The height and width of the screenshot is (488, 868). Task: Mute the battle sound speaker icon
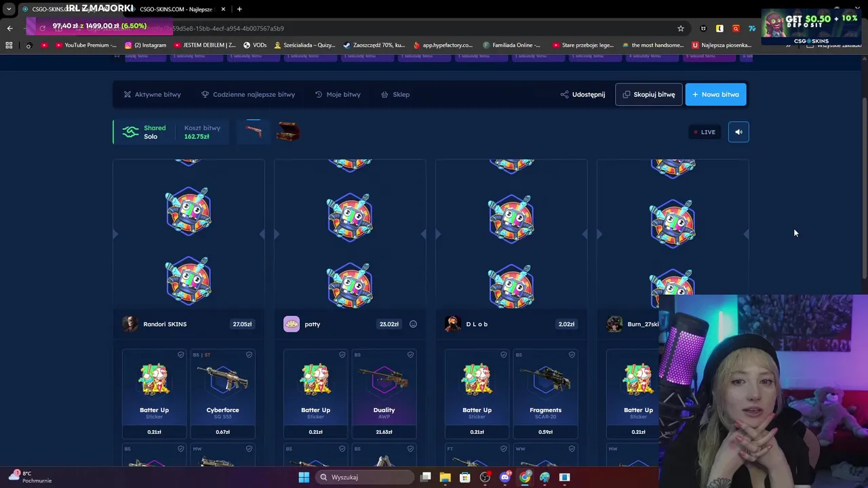coord(738,132)
